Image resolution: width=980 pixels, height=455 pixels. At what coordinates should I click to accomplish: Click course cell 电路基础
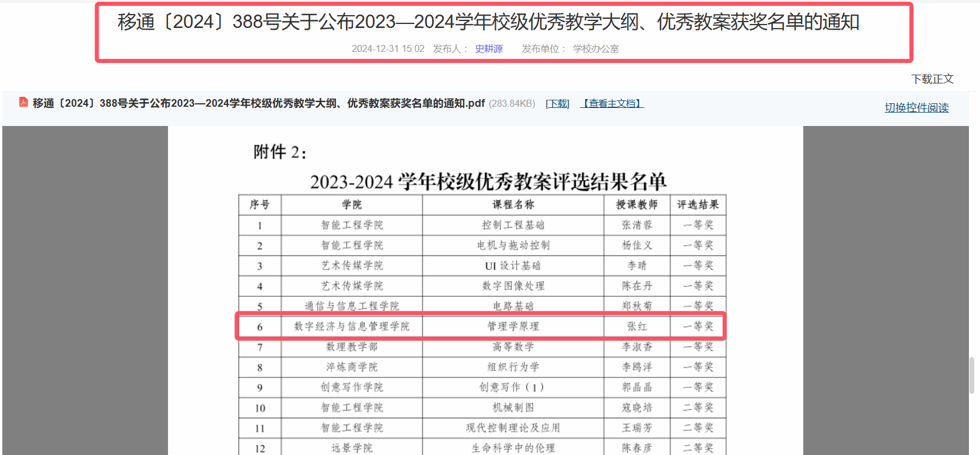point(513,306)
